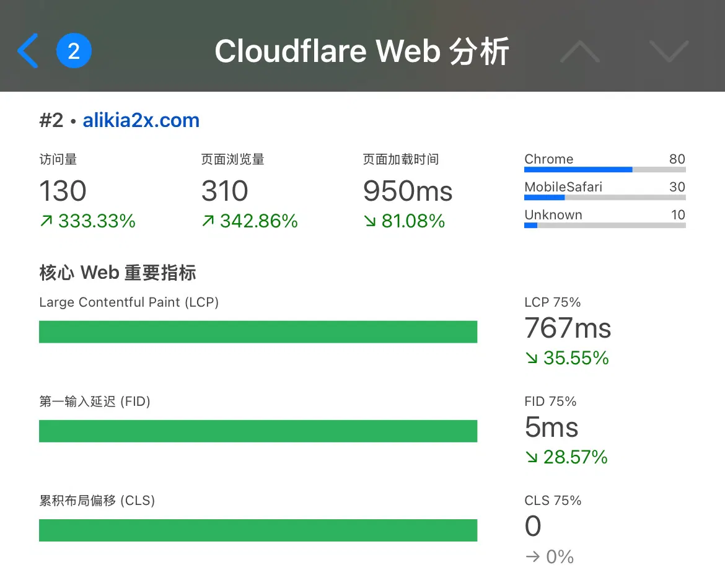The image size is (725, 588).
Task: Click the 950ms page load time
Action: (408, 191)
